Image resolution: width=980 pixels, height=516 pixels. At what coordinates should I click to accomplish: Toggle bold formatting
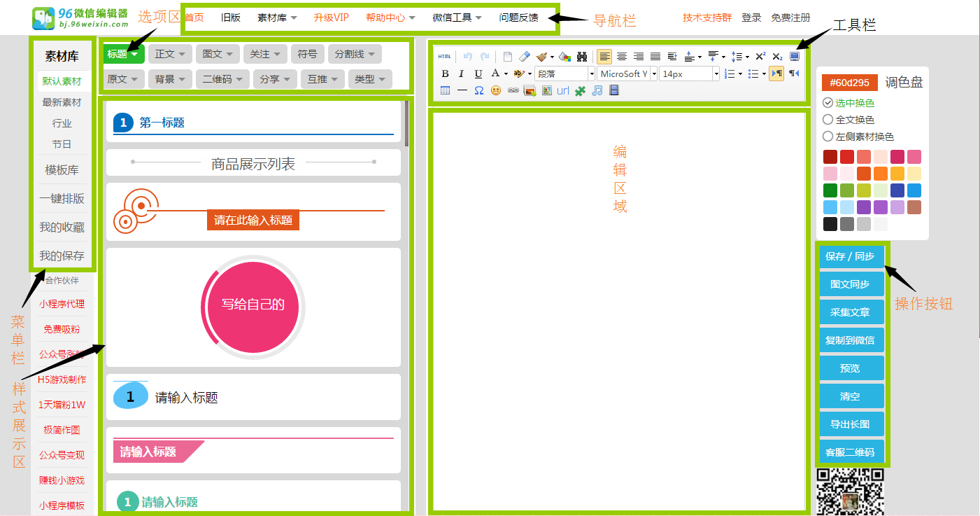(445, 74)
